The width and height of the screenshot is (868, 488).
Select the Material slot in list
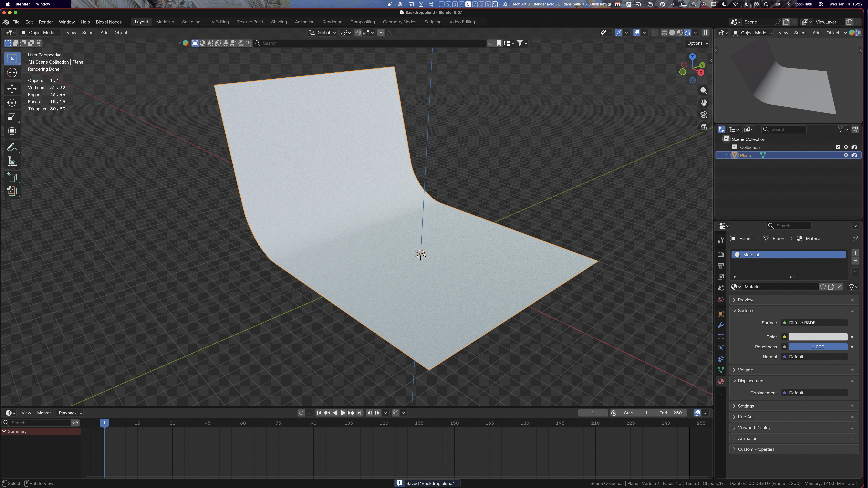tap(789, 255)
